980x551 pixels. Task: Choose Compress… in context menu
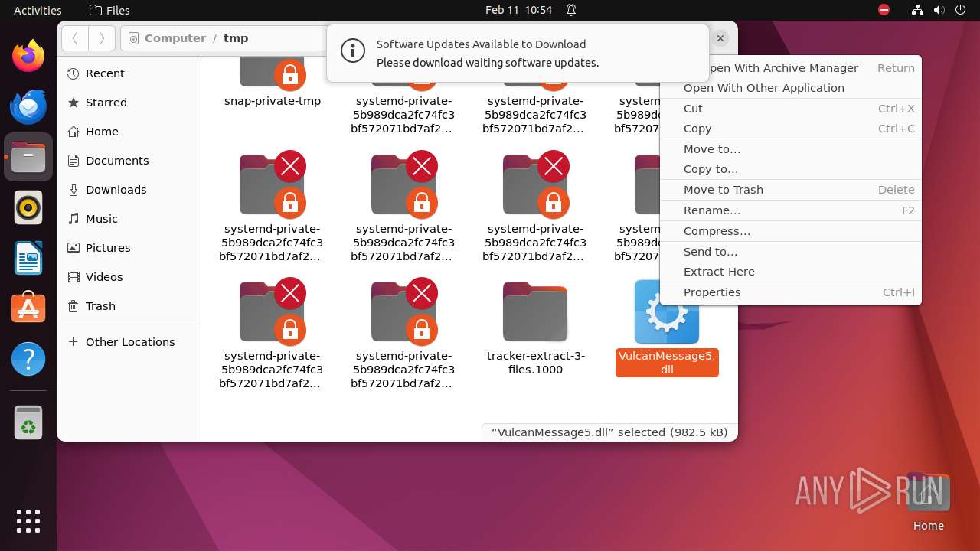791,231
